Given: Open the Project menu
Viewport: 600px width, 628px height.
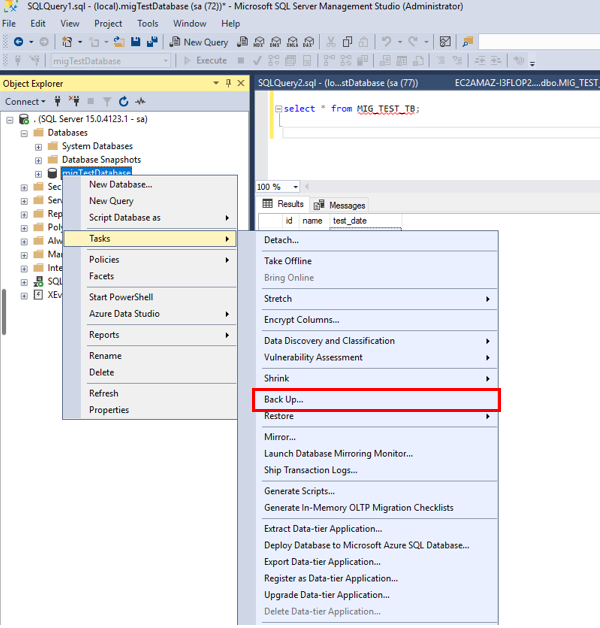Looking at the screenshot, I should pos(108,24).
